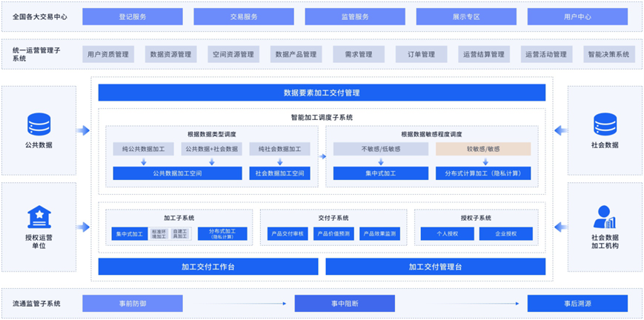Open the 产品价值预测 block
The image size is (644, 320).
point(333,234)
